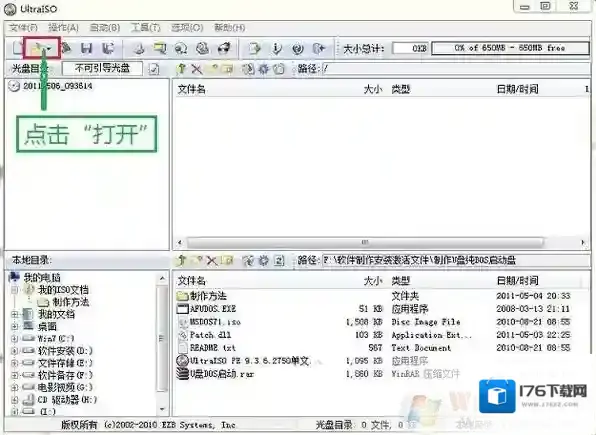Click the rightmost icon in 本地目录 toolbar
Image resolution: width=596 pixels, height=435 pixels.
coord(279,260)
